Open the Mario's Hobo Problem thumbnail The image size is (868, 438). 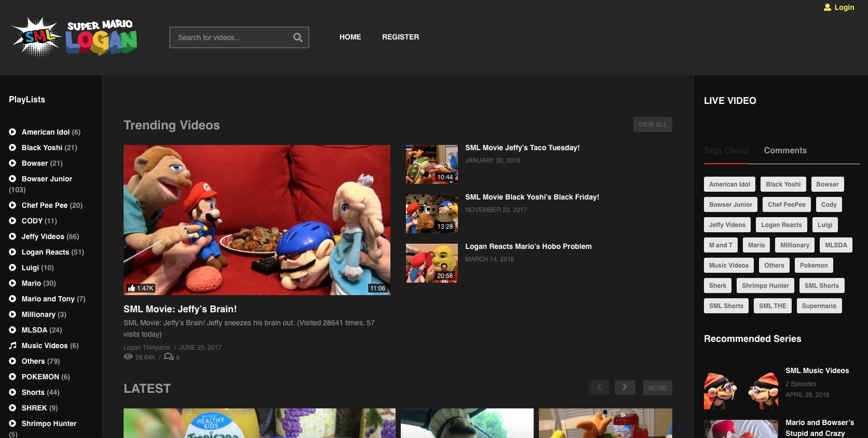point(432,263)
